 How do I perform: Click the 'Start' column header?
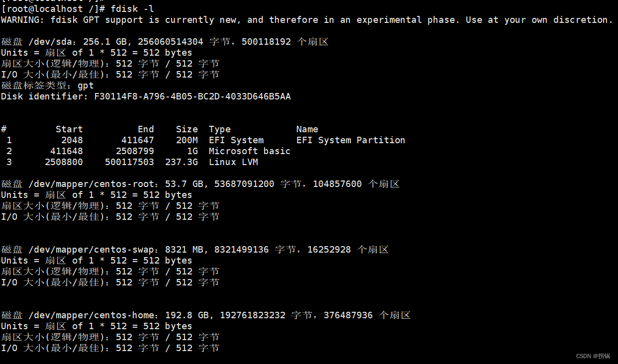69,129
